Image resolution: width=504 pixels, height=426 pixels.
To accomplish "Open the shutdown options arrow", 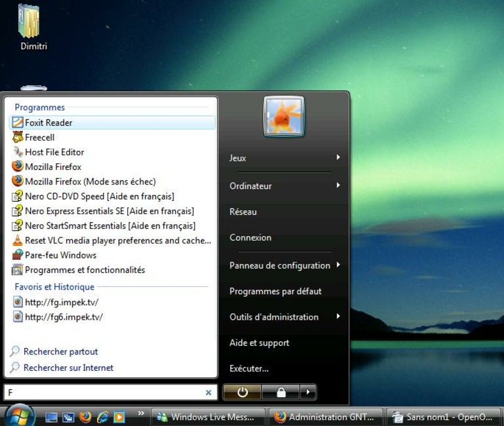I will click(x=308, y=393).
